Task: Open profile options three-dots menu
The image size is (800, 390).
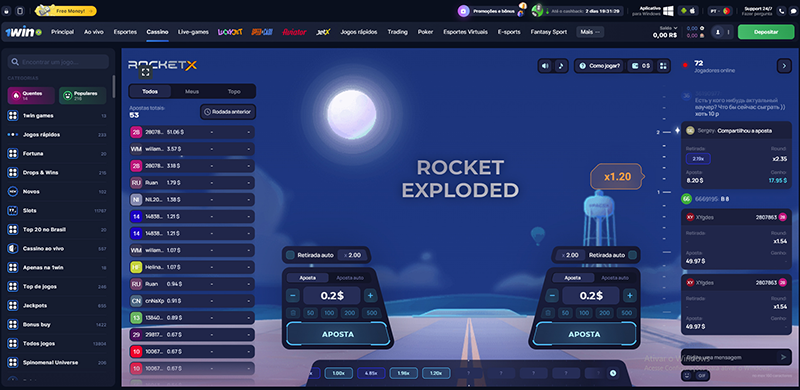Action: pyautogui.click(x=729, y=32)
